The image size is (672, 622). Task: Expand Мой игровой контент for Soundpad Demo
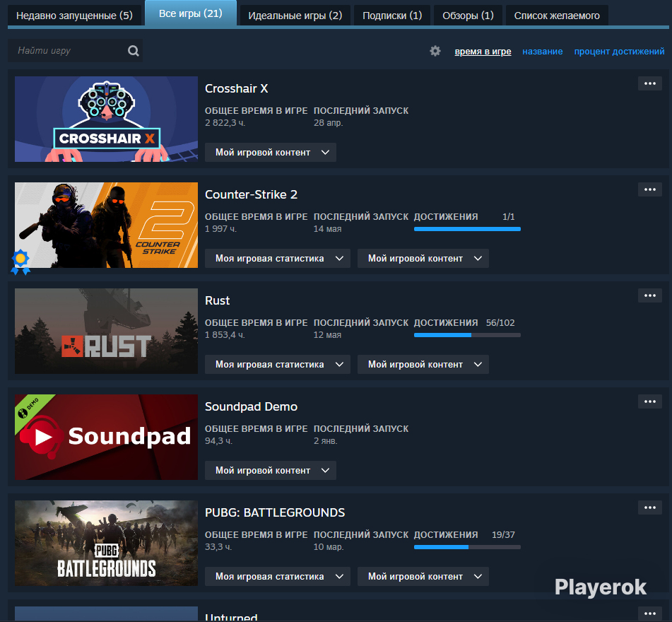pos(271,470)
